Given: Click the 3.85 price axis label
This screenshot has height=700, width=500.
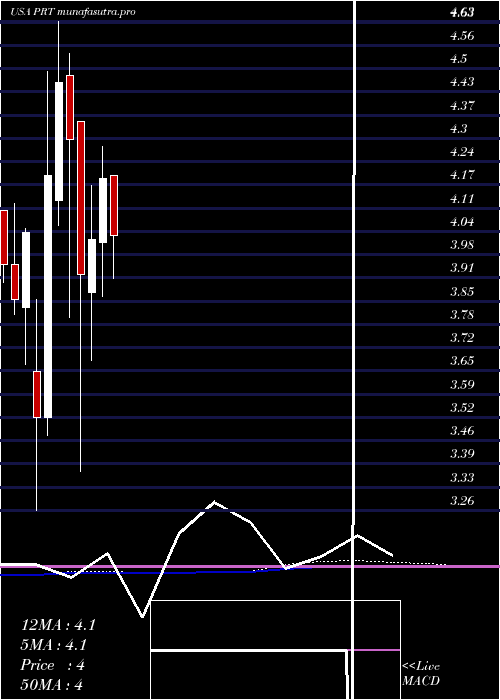Looking at the screenshot, I should tap(462, 292).
